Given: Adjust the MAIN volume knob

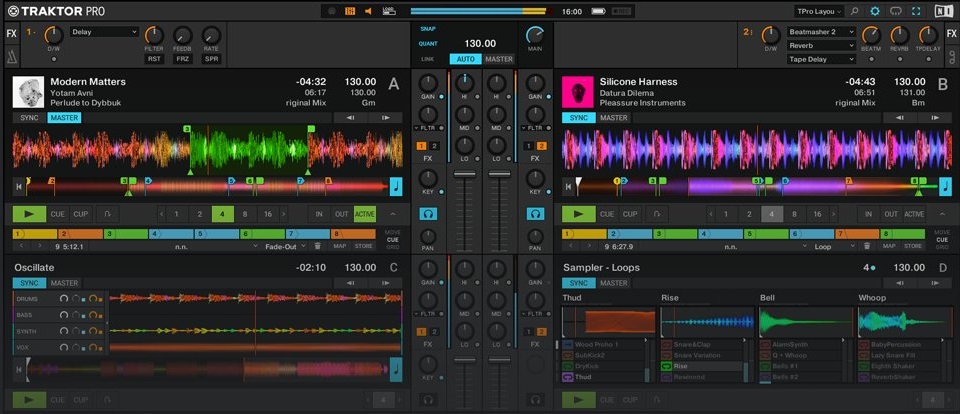Looking at the screenshot, I should click(535, 35).
